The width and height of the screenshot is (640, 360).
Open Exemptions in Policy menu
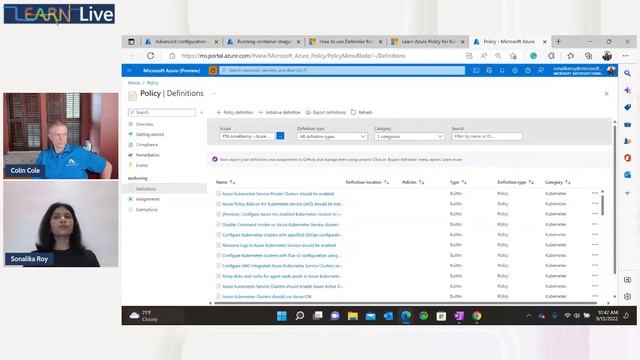[147, 209]
